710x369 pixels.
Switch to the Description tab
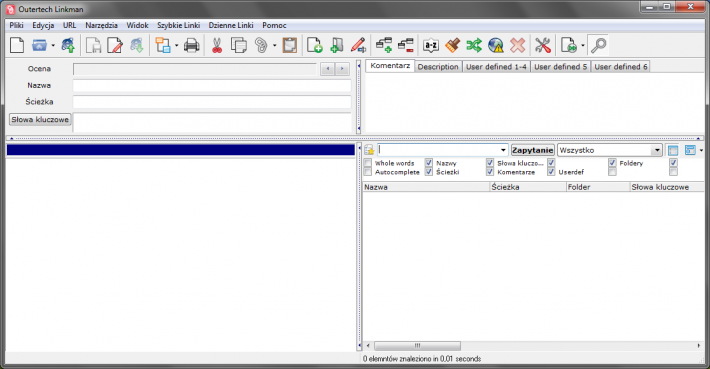point(438,67)
